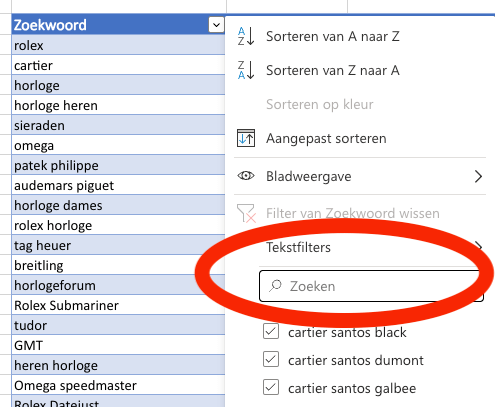The height and width of the screenshot is (407, 495).
Task: Select Filter van Zoekwoord wissen
Action: [352, 213]
